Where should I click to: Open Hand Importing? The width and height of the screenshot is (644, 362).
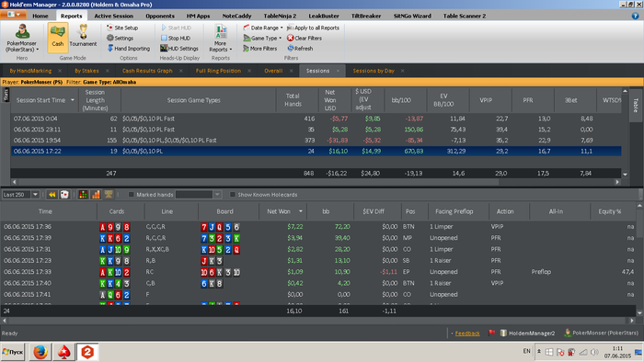tap(129, 49)
